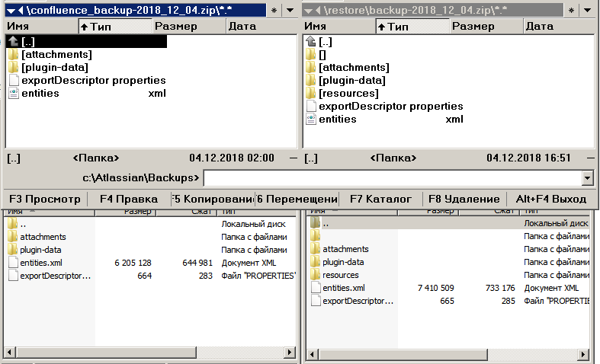The height and width of the screenshot is (364, 600).
Task: Click parent '..' folder icon lower-left window
Action: tap(13, 224)
